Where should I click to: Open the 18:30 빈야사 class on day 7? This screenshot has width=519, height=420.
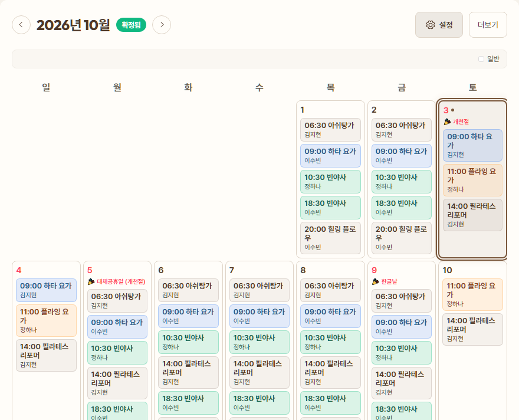coord(259,403)
